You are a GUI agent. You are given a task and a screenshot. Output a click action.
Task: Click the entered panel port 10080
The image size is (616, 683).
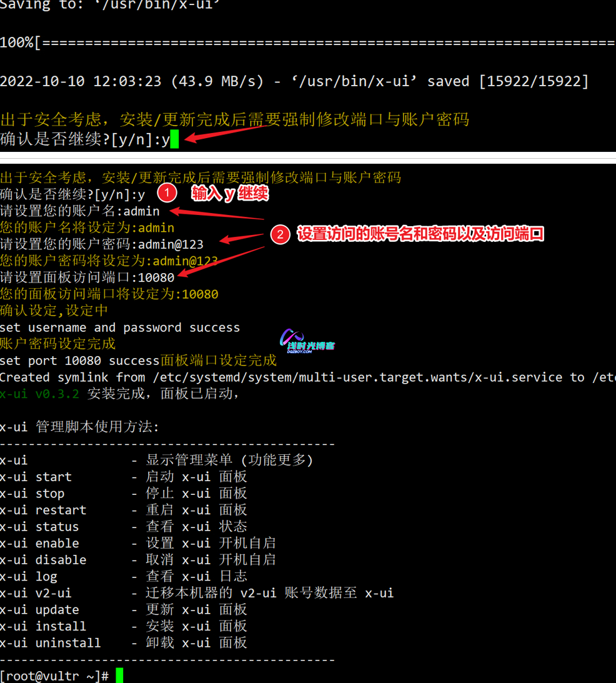click(156, 277)
